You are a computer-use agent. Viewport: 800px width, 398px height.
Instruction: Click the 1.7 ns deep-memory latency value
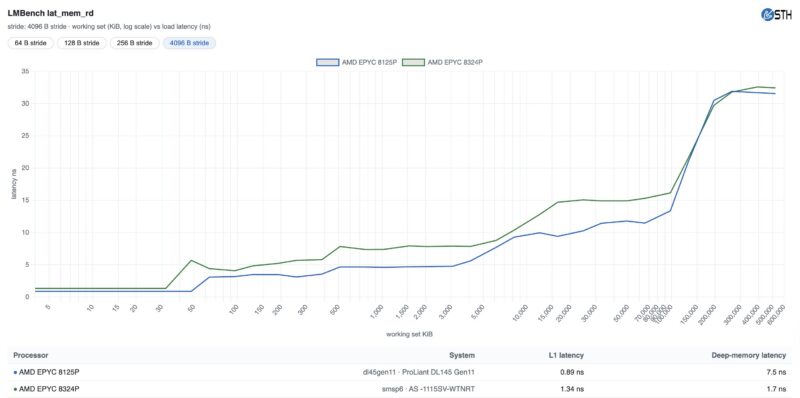(x=777, y=389)
